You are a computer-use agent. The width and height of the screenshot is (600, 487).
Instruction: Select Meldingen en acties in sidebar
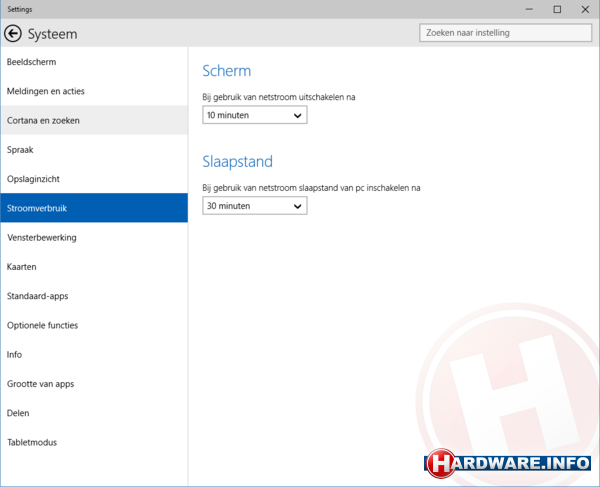click(x=45, y=91)
